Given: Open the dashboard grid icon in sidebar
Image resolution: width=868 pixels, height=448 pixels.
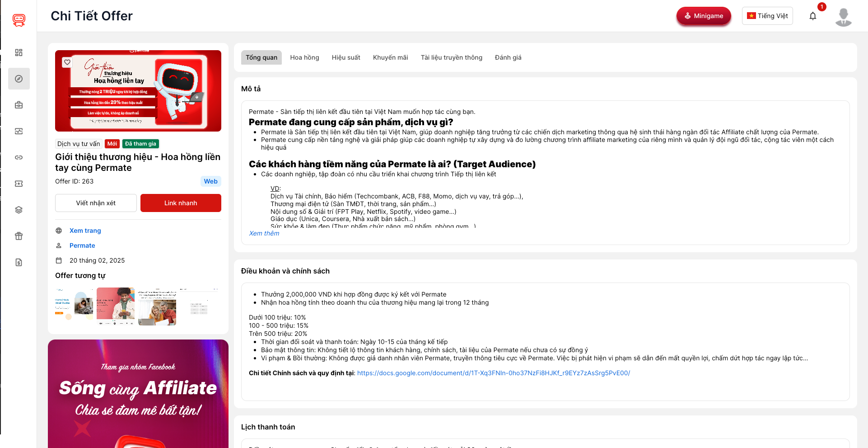Looking at the screenshot, I should pyautogui.click(x=19, y=52).
